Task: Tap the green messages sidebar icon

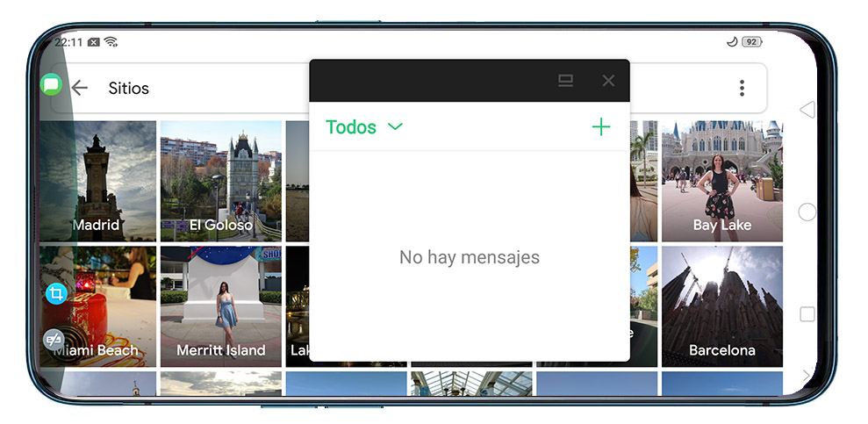Action: pos(51,84)
